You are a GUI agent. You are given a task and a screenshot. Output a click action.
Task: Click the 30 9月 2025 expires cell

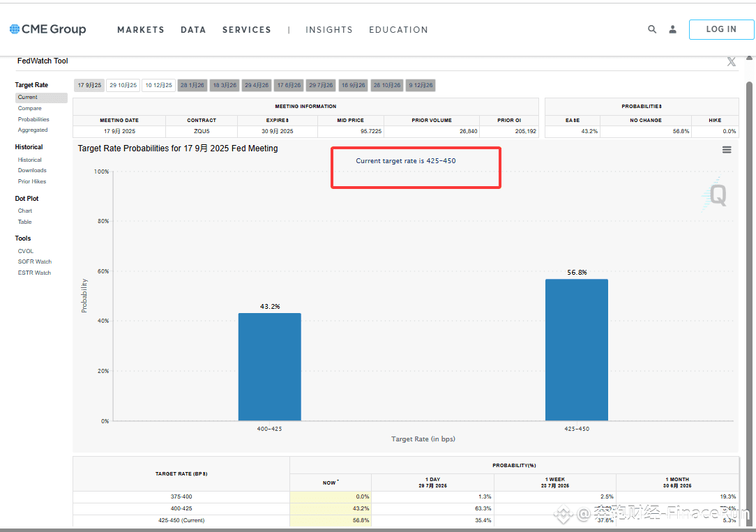[278, 132]
